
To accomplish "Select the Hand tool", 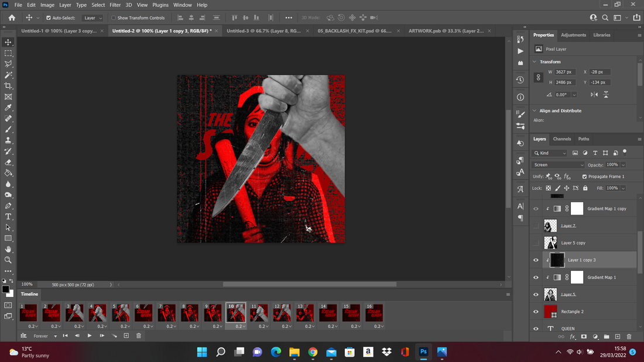I will pos(8,249).
